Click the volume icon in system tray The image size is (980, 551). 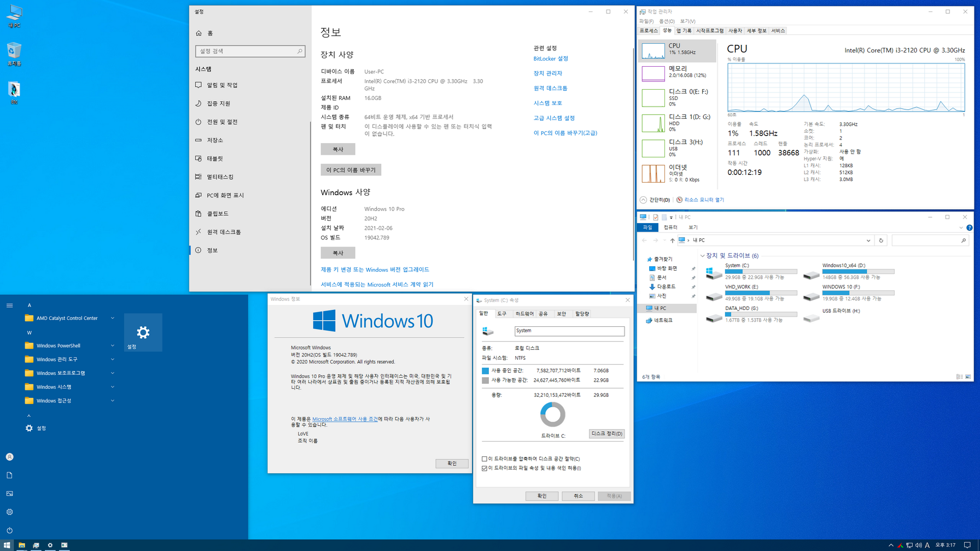click(918, 545)
